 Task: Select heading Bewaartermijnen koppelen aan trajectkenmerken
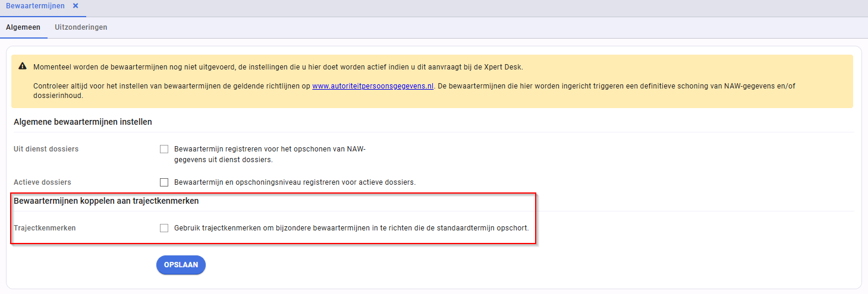106,201
